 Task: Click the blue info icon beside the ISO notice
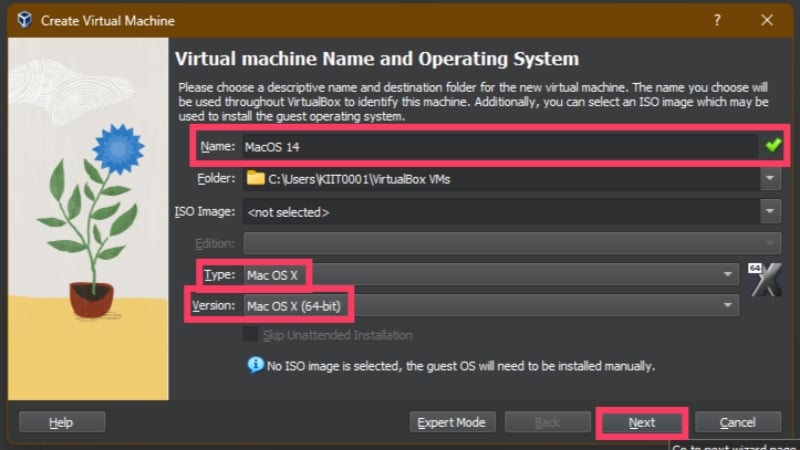[x=255, y=365]
